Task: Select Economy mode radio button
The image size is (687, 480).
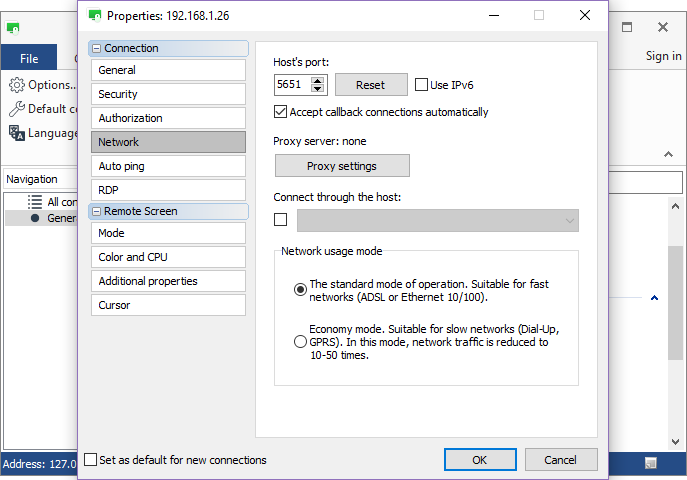Action: [300, 342]
